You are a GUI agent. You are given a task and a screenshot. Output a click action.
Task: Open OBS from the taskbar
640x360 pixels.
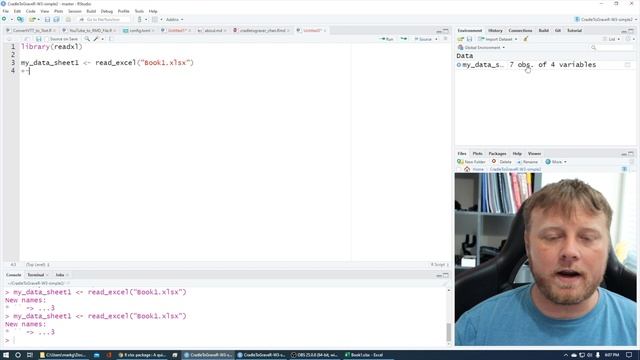314,355
